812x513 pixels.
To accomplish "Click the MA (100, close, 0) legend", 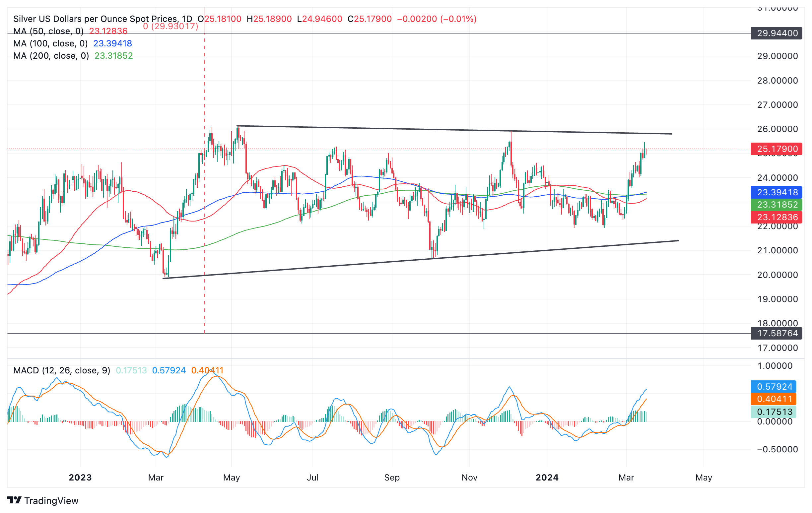I will point(50,43).
